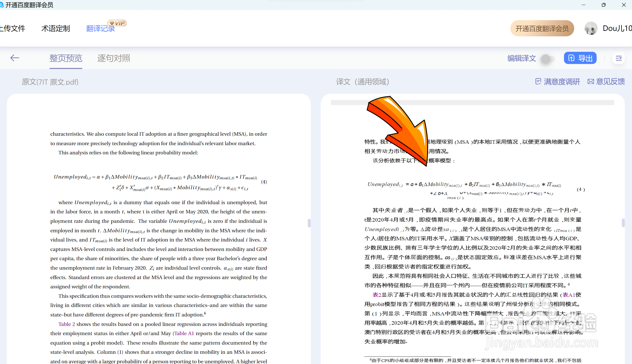The width and height of the screenshot is (632, 364).
Task: Click the VIP badge on translation records
Action: [x=118, y=23]
